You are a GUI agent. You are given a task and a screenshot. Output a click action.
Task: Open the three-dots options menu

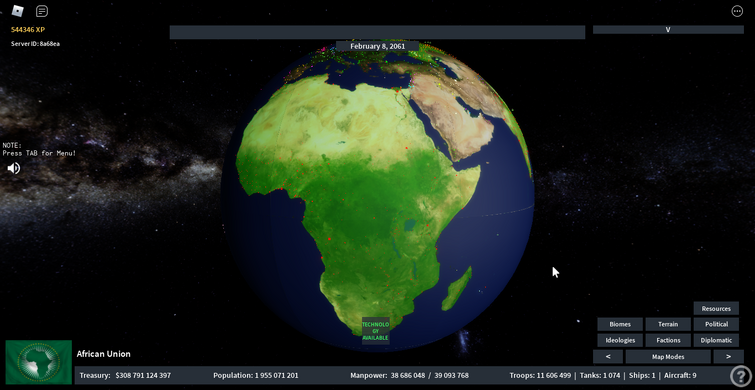click(x=737, y=11)
